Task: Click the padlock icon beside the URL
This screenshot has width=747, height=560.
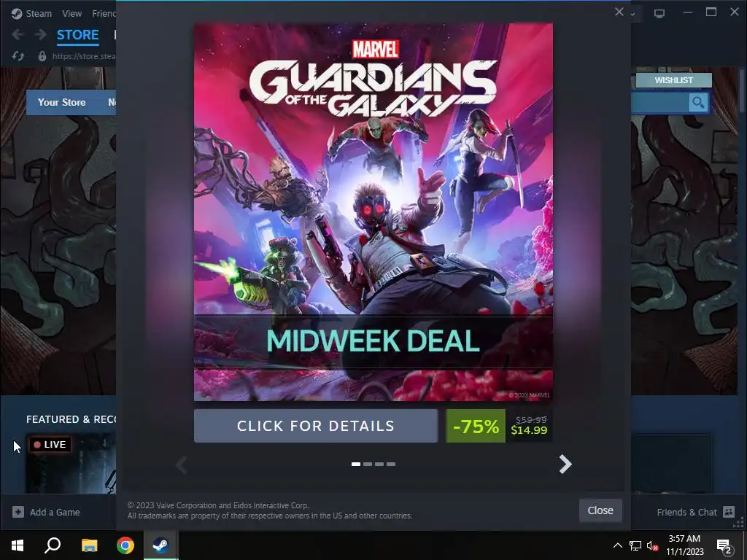Action: coord(42,56)
